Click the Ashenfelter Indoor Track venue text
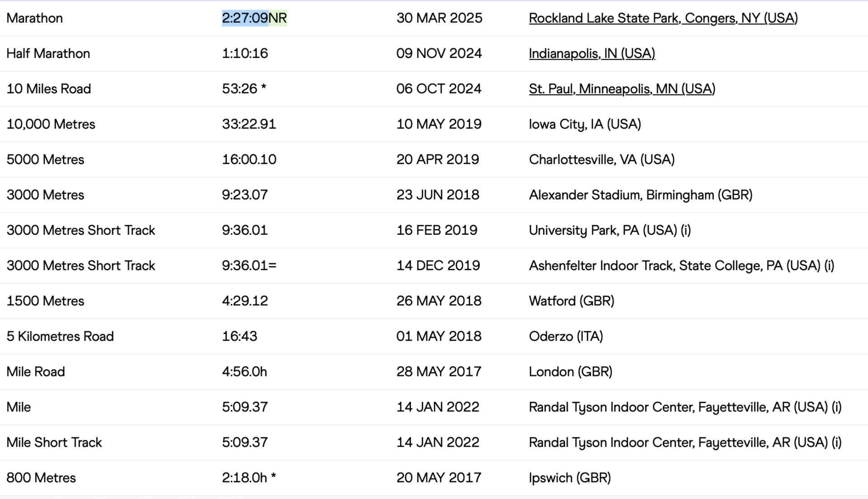The width and height of the screenshot is (868, 499). pos(681,266)
